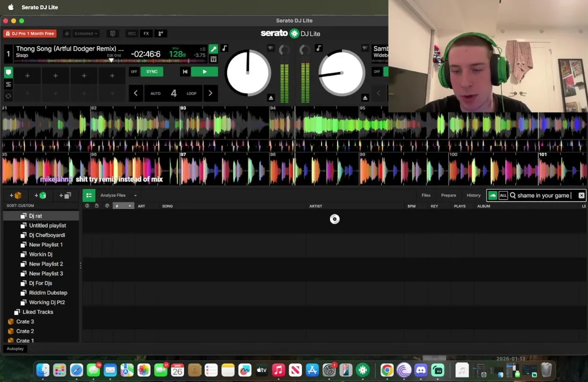Click Analyze Files
This screenshot has height=382, width=588.
pyautogui.click(x=113, y=195)
